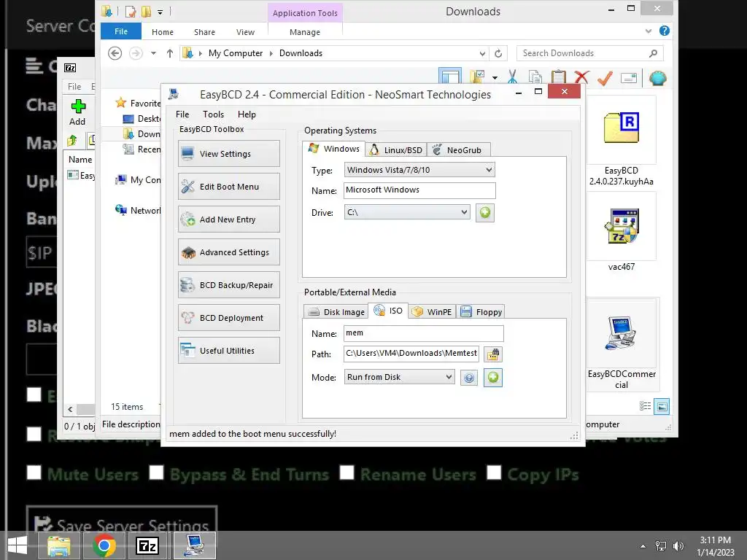Viewport: 747px width, 560px height.
Task: Refresh the Downloads folder
Action: (498, 54)
